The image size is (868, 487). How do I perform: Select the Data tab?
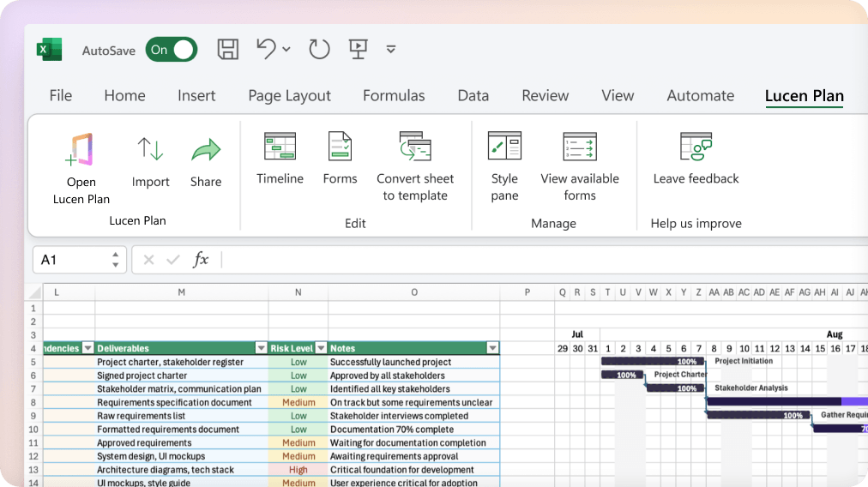(x=473, y=96)
